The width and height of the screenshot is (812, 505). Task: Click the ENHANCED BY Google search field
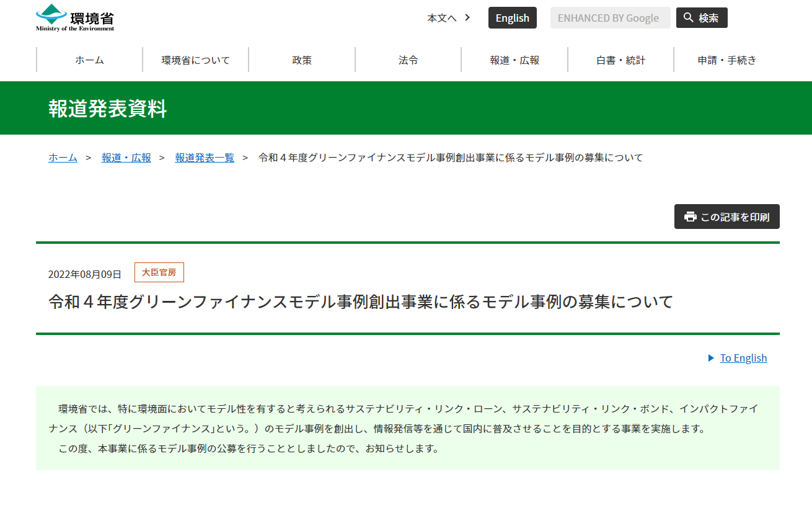click(x=610, y=17)
